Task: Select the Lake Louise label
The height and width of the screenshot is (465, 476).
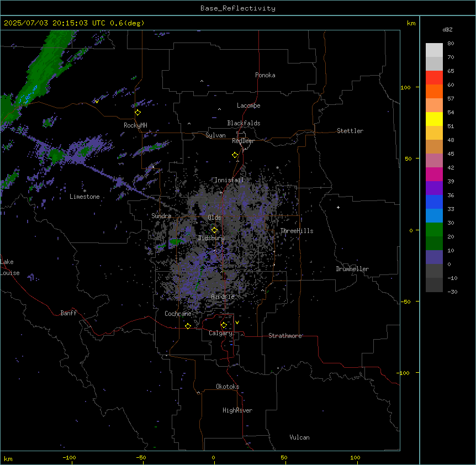Action: [x=10, y=267]
